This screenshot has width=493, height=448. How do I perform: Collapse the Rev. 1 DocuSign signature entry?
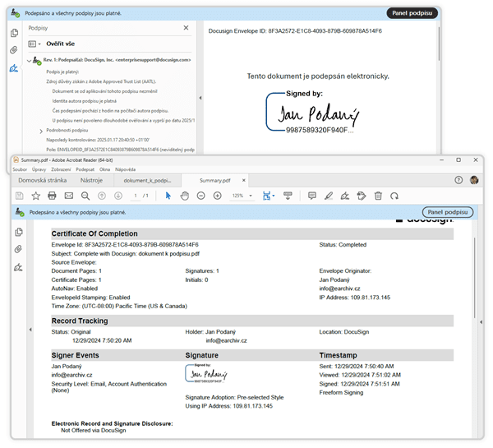[x=29, y=60]
